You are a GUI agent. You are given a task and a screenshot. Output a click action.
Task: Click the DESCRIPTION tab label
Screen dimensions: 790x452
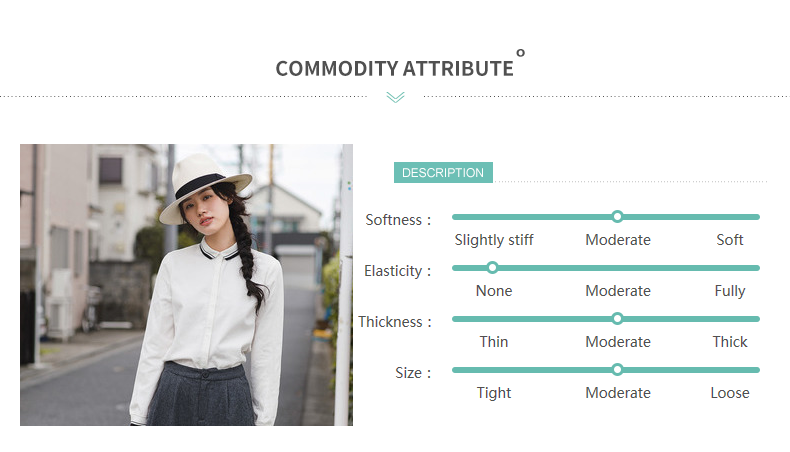point(443,173)
